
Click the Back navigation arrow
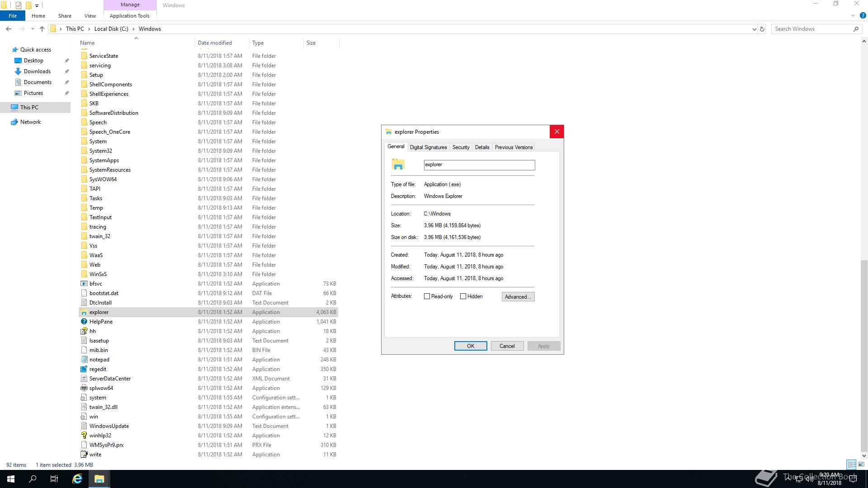pos(9,29)
